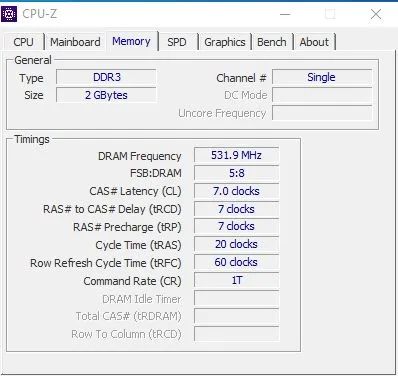Click the Single channel value field
398x376 pixels.
322,77
